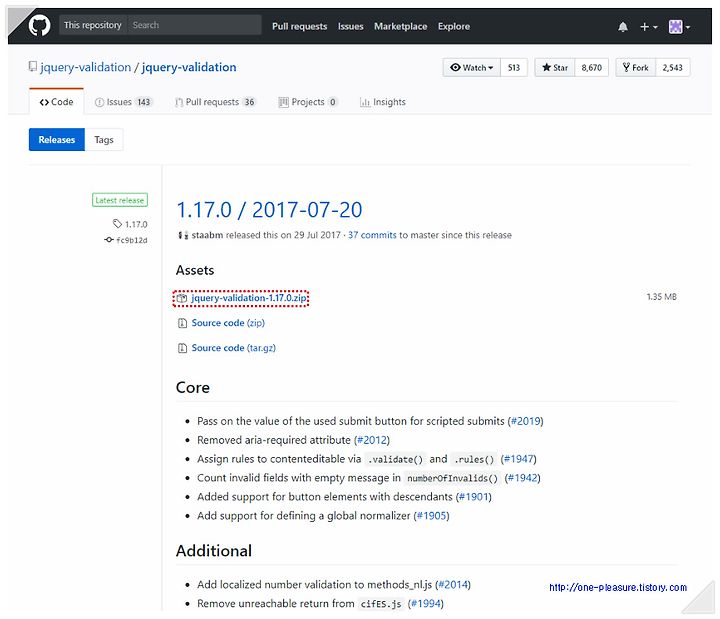720x619 pixels.
Task: View the 2,543 forks count
Action: coord(672,68)
